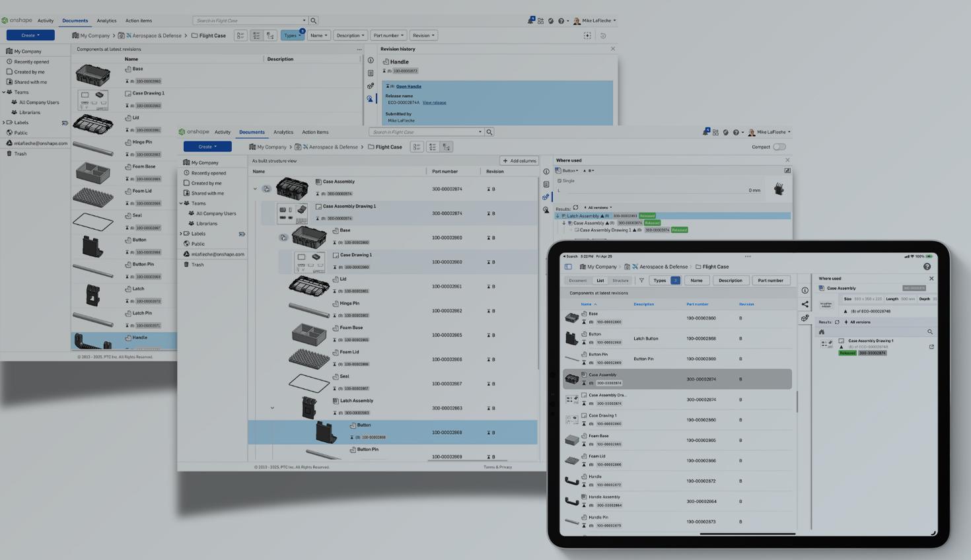Toggle the Compact switch
Image resolution: width=971 pixels, height=560 pixels.
pos(779,147)
